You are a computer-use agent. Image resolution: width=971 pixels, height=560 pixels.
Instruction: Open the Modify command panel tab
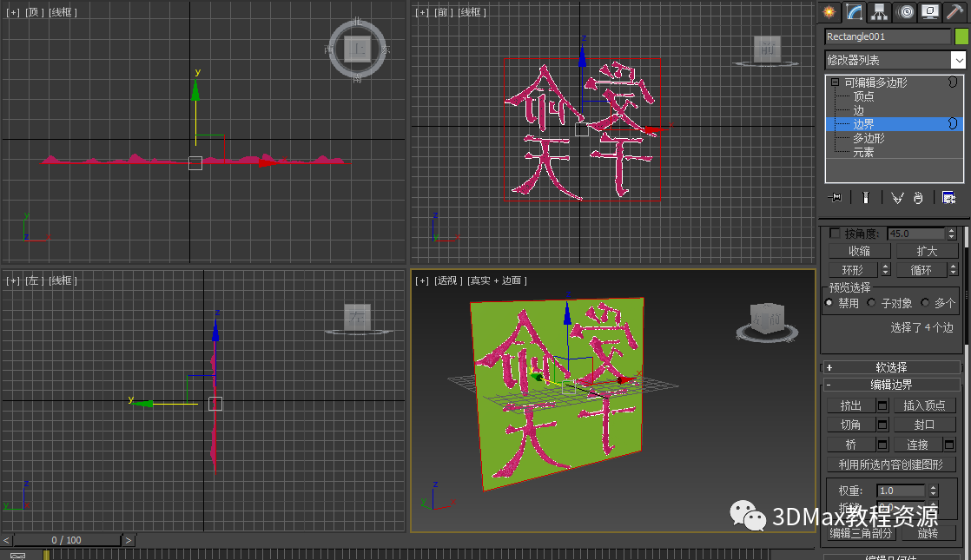click(x=854, y=12)
